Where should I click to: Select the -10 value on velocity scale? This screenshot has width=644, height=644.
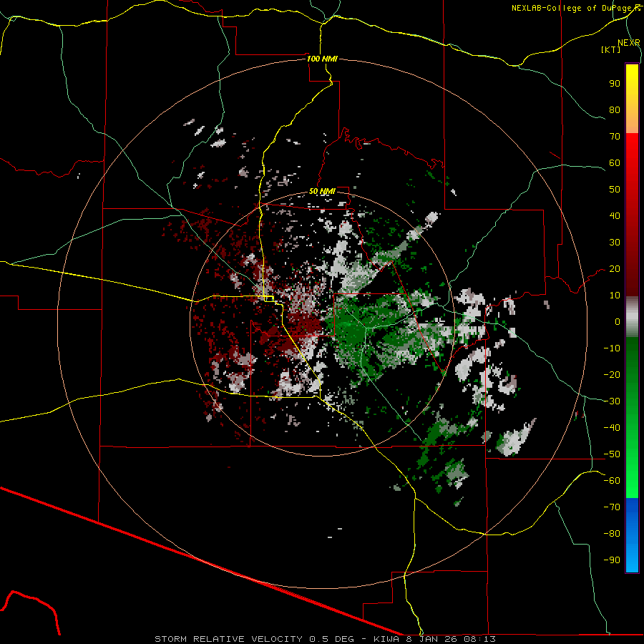point(612,348)
